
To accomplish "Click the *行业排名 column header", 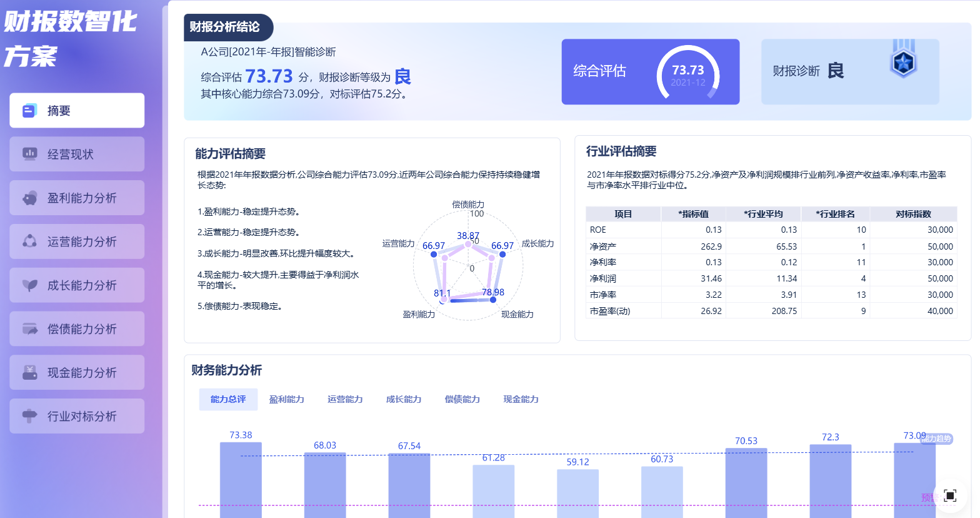I will pyautogui.click(x=835, y=214).
